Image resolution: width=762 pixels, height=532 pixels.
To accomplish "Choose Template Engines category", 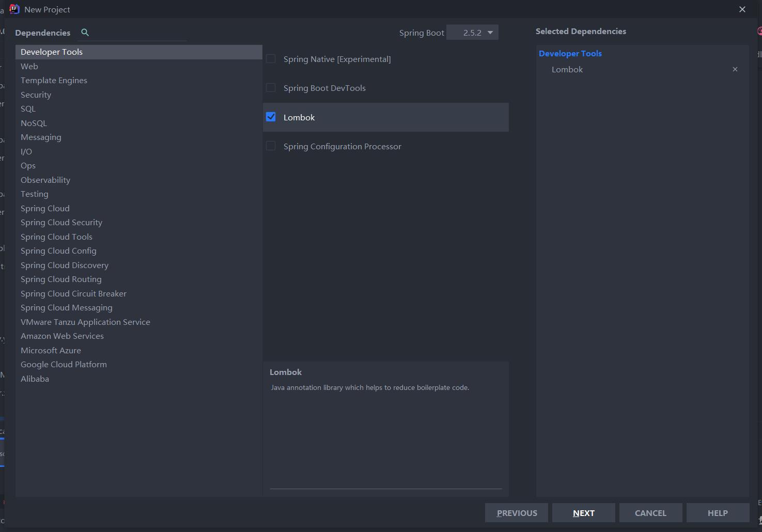I will 139,80.
